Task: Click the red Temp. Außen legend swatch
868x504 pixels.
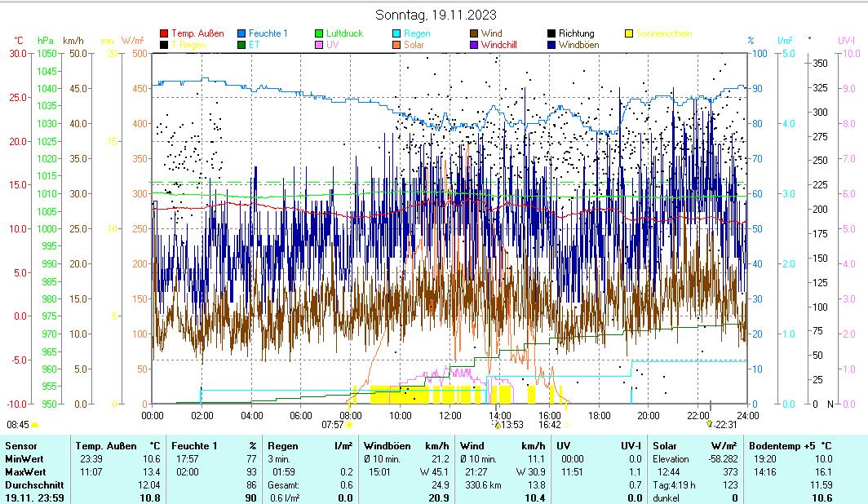Action: (x=164, y=33)
